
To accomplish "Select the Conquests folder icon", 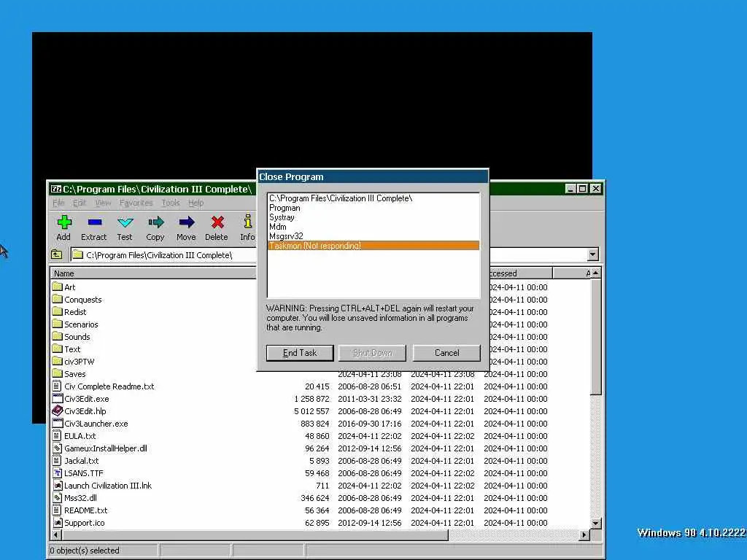I will tap(57, 299).
